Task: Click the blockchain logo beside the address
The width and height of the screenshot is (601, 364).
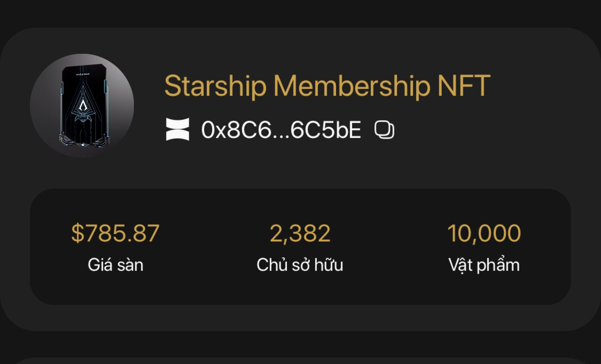Action: 178,130
